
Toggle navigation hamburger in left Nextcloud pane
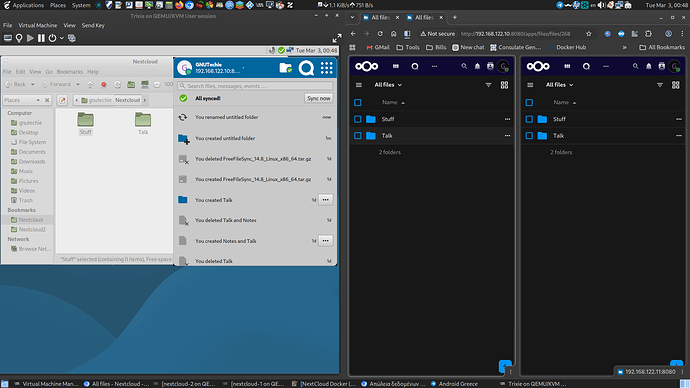(x=359, y=85)
